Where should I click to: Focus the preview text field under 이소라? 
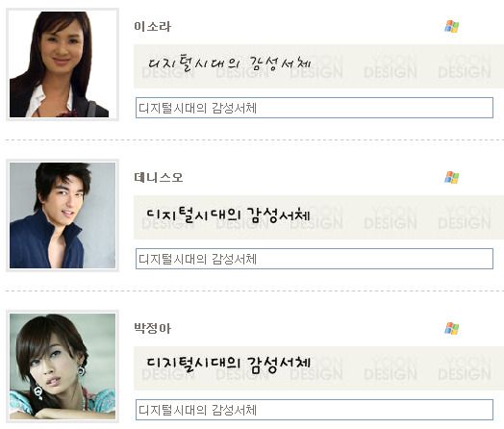(x=315, y=108)
